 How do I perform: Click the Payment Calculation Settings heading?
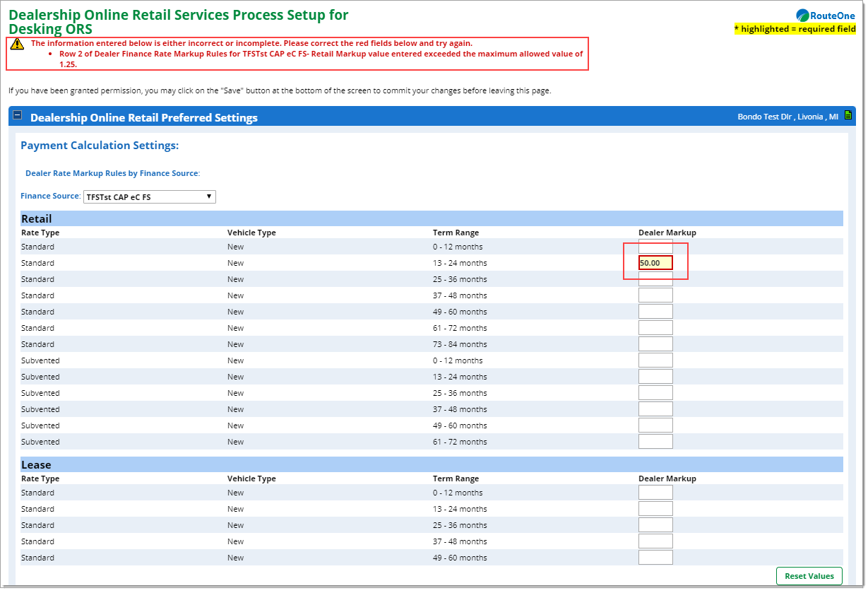(x=100, y=146)
